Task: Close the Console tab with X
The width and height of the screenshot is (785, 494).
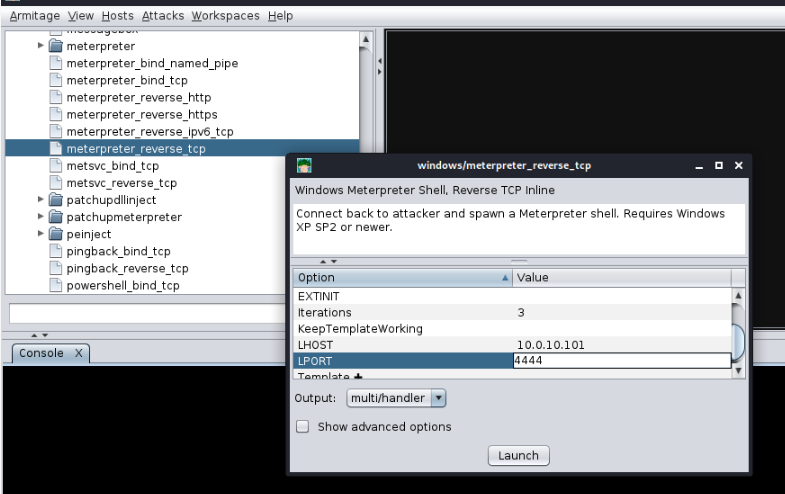Action: pos(78,353)
